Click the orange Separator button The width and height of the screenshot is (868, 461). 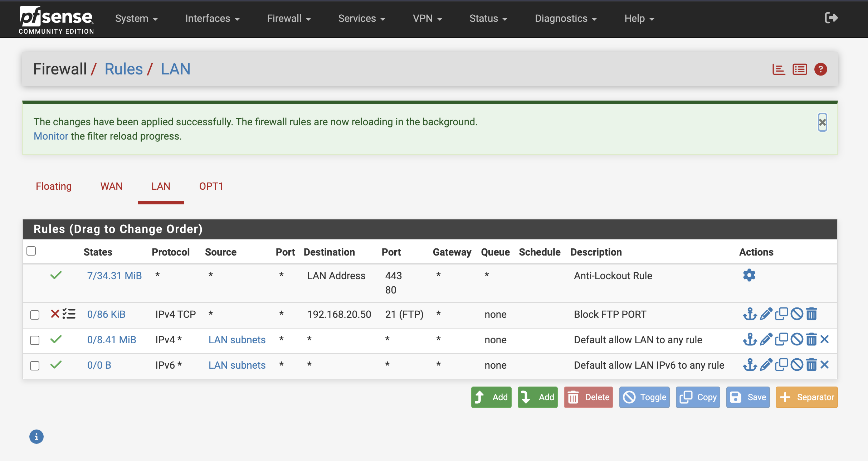tap(806, 397)
